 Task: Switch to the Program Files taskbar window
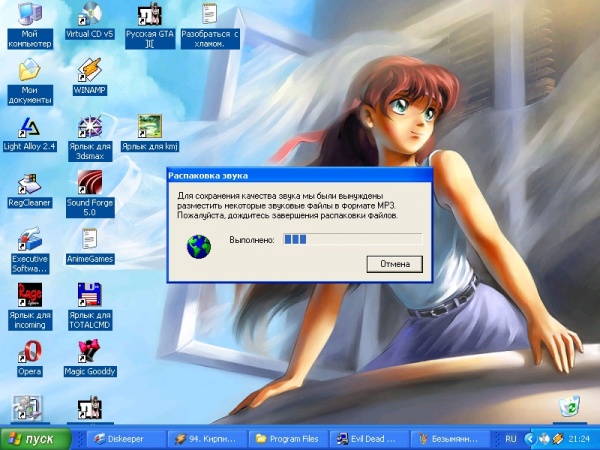[x=288, y=439]
